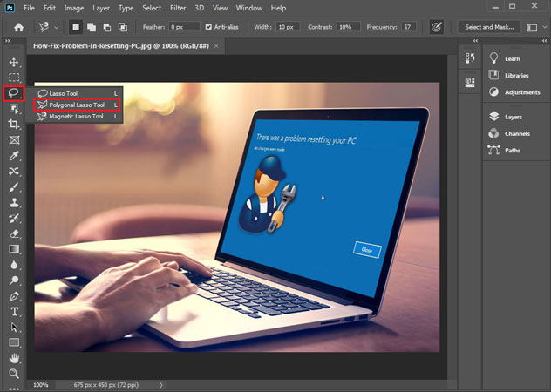This screenshot has height=392, width=551.
Task: Open the History panel icon
Action: point(468,59)
